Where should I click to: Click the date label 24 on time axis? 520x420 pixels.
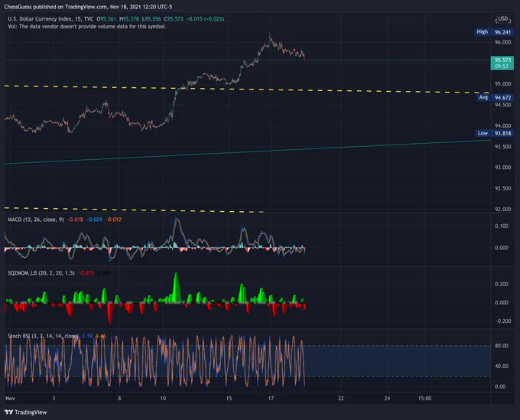(x=388, y=399)
